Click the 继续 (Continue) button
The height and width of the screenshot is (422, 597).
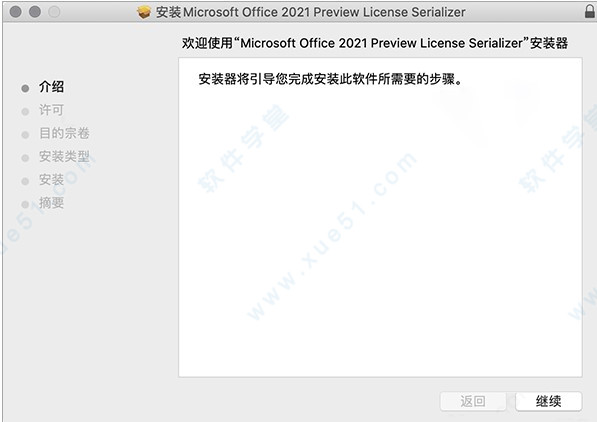[548, 401]
